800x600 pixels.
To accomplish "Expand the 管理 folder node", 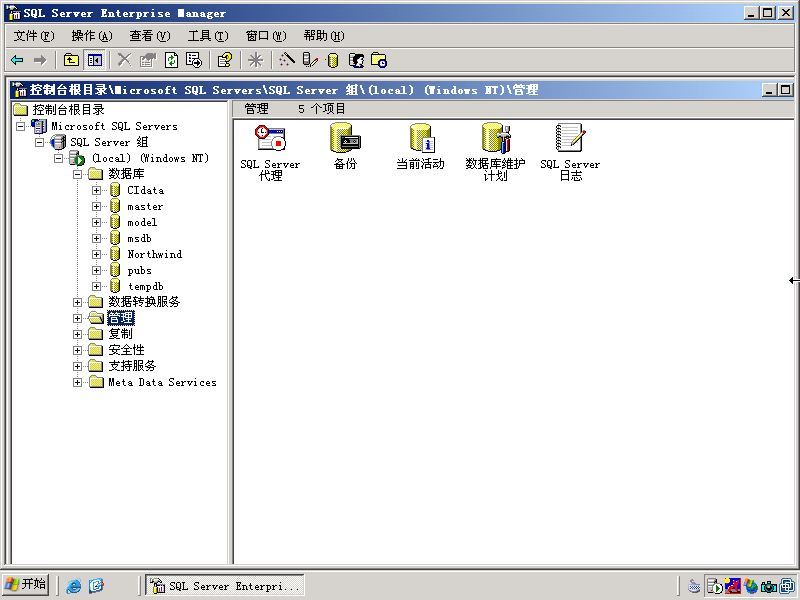I will click(78, 318).
